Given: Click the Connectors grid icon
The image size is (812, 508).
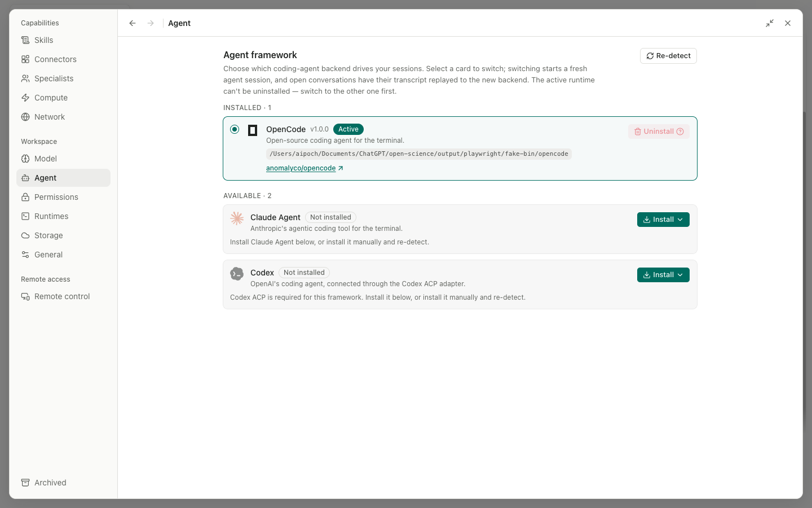Looking at the screenshot, I should coord(25,59).
